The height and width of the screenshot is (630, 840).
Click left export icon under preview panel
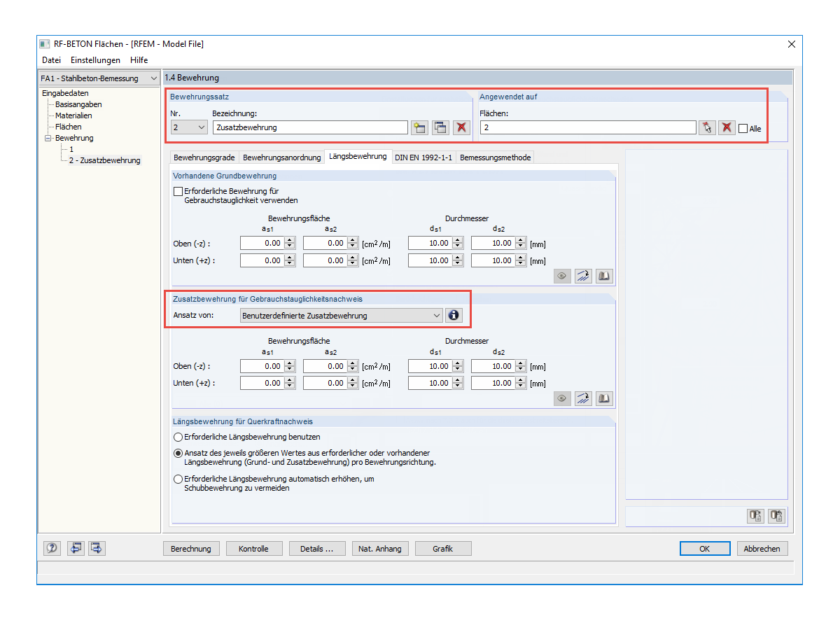tap(755, 516)
